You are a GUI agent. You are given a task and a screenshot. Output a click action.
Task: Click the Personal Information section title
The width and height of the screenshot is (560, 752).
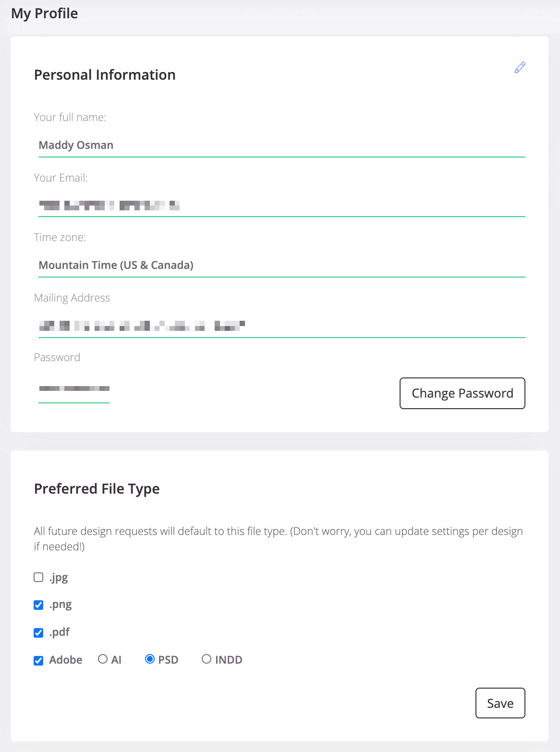tap(104, 74)
